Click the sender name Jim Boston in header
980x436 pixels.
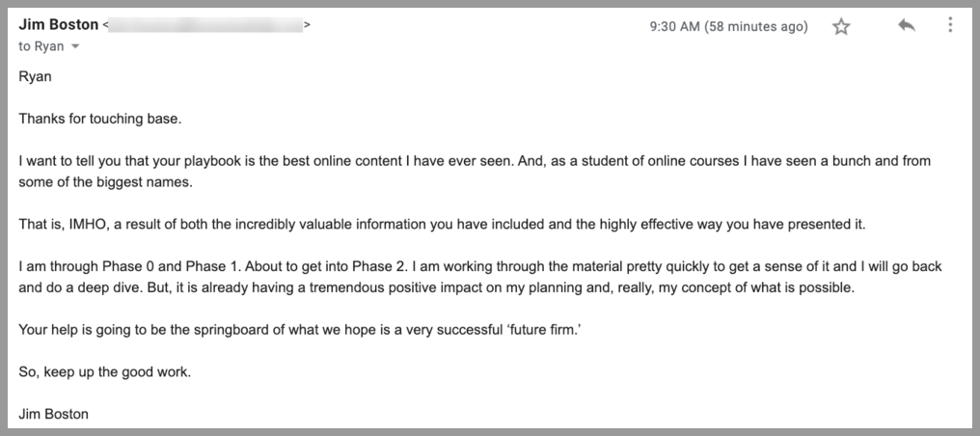[x=59, y=25]
